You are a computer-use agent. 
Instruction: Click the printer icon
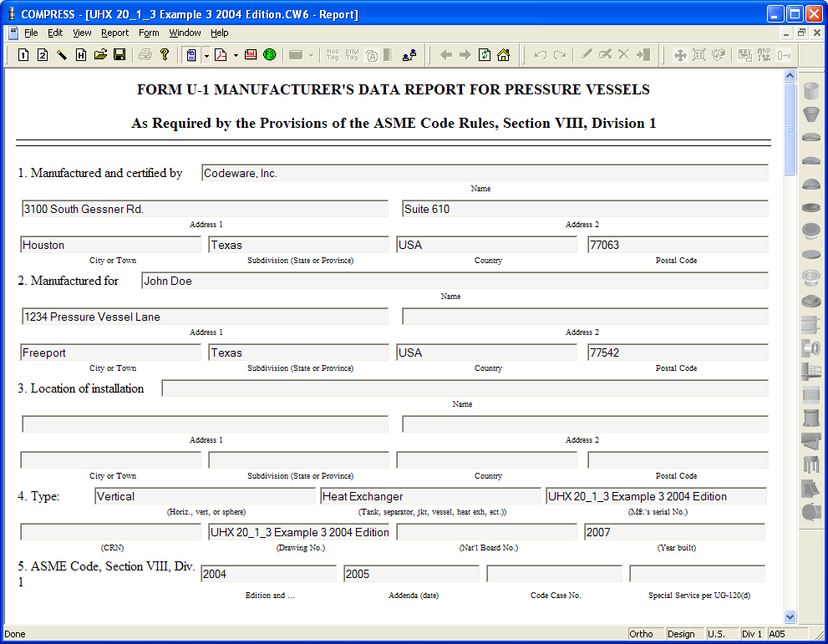[145, 54]
